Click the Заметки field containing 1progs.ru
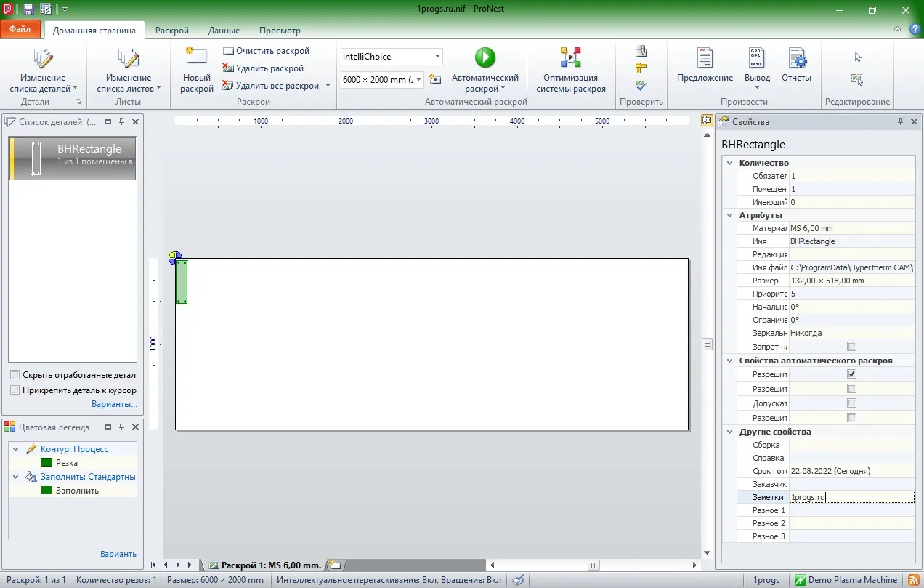 point(851,497)
